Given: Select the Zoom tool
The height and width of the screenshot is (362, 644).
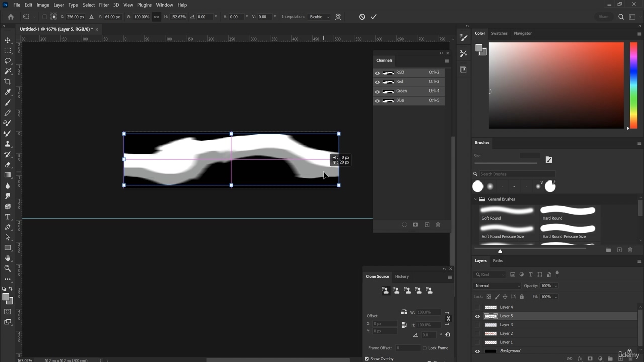Looking at the screenshot, I should [x=8, y=268].
